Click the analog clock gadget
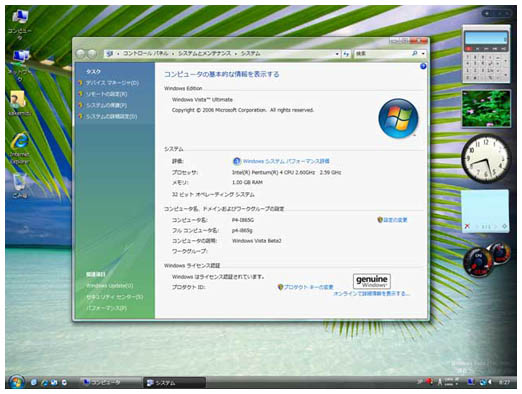Image resolution: width=522 pixels, height=394 pixels. coord(486,158)
